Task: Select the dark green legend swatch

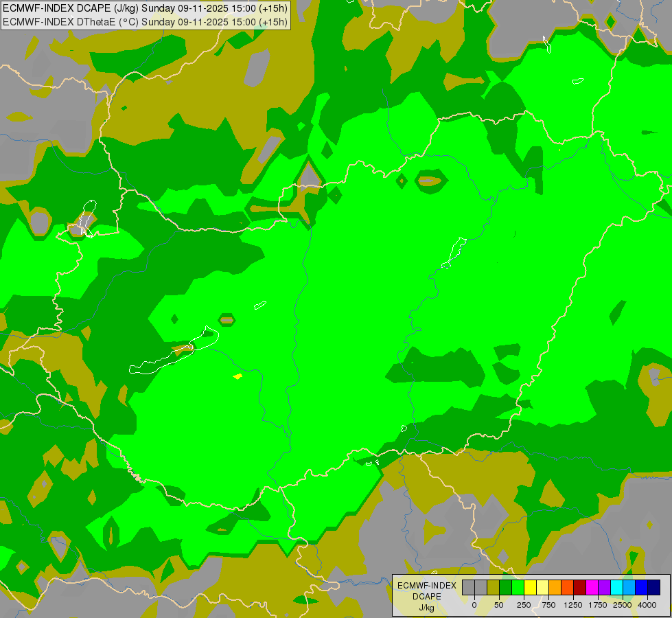Action: (x=506, y=587)
